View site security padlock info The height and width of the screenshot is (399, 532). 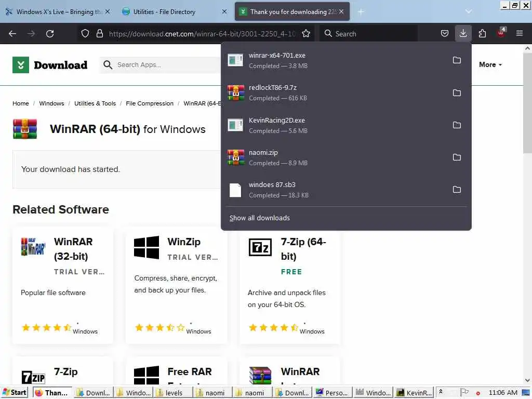pos(99,33)
